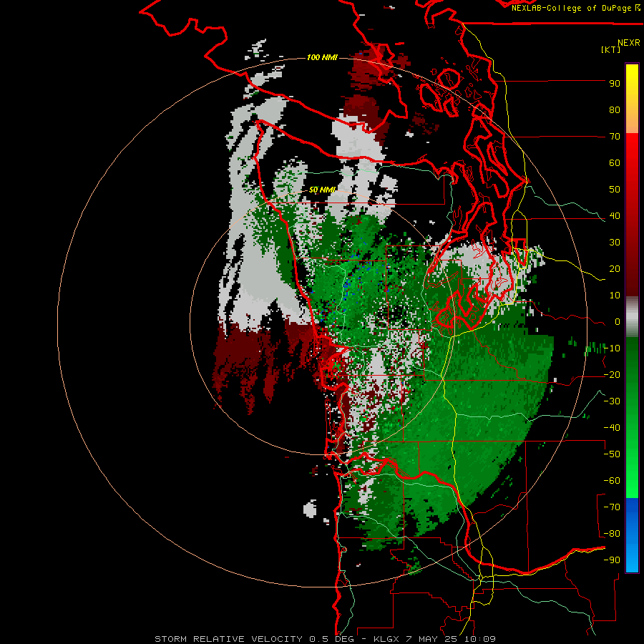Click the "-70" value on the velocity scale
The image size is (644, 644).
pyautogui.click(x=612, y=507)
